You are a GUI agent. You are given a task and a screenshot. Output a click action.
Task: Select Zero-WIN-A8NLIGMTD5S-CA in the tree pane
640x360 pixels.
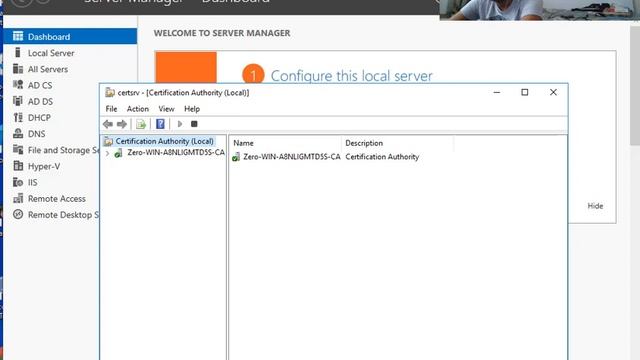(x=176, y=153)
